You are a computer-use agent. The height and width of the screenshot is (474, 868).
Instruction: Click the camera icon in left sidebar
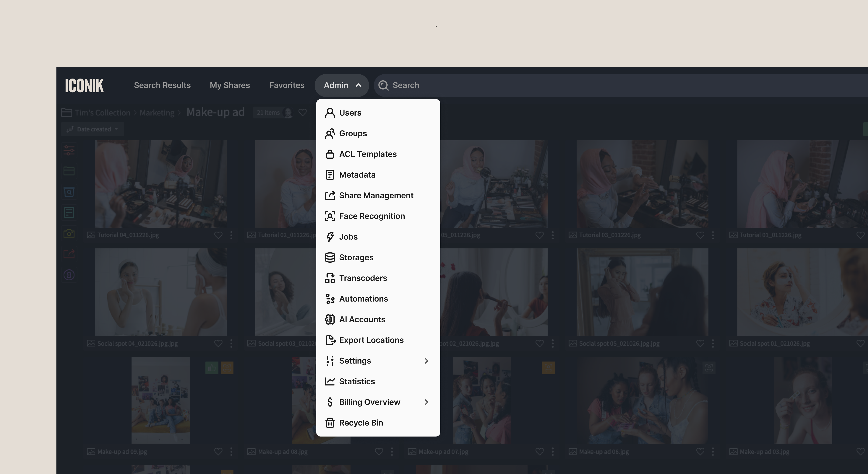pos(69,233)
